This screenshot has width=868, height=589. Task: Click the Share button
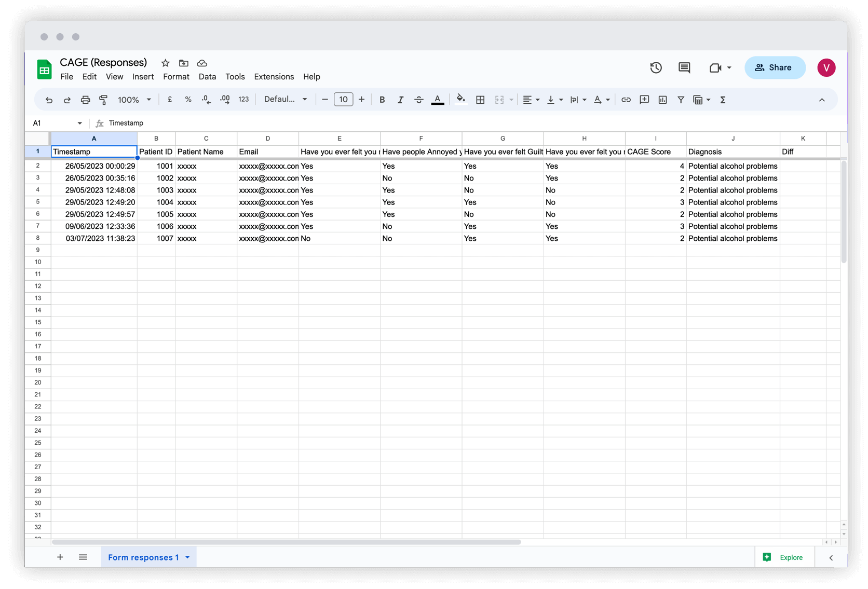pos(775,67)
